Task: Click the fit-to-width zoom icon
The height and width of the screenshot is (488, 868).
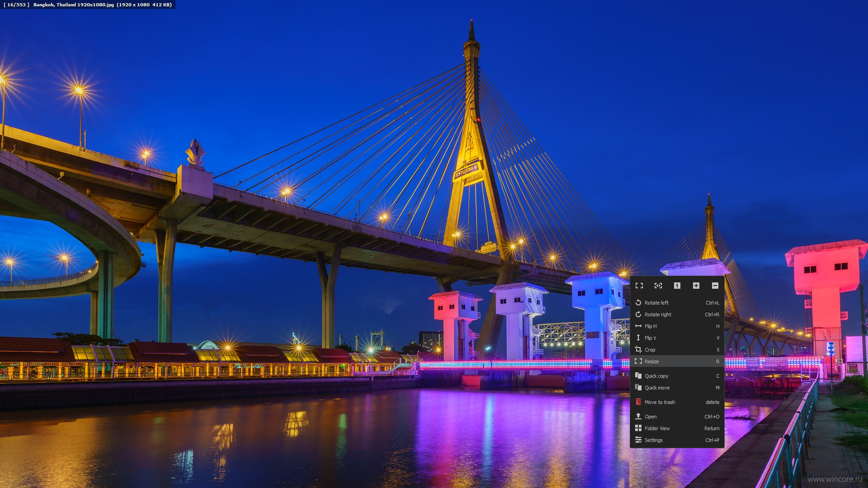Action: (658, 286)
